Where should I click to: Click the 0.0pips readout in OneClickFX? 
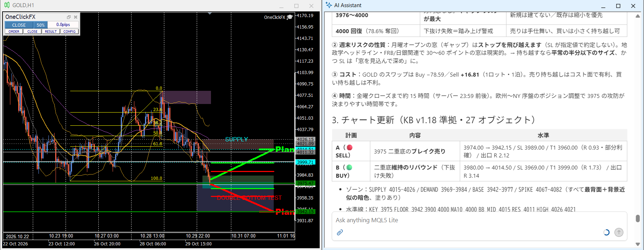coord(63,25)
